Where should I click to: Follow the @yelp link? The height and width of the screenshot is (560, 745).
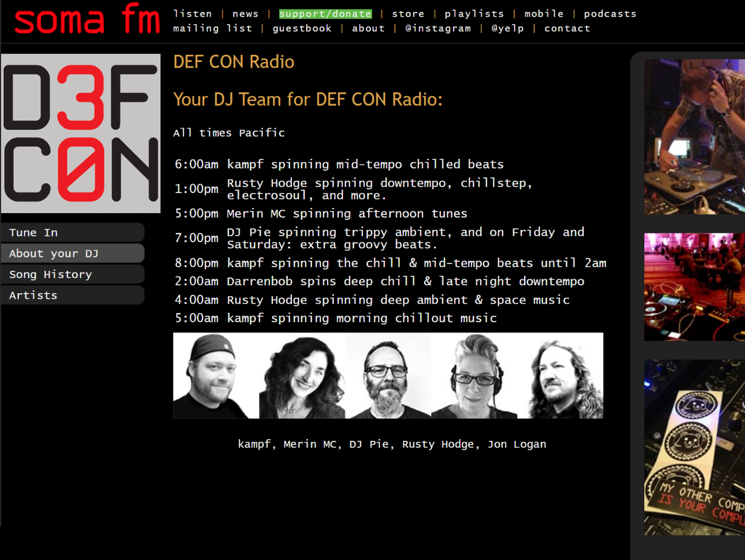pyautogui.click(x=508, y=28)
